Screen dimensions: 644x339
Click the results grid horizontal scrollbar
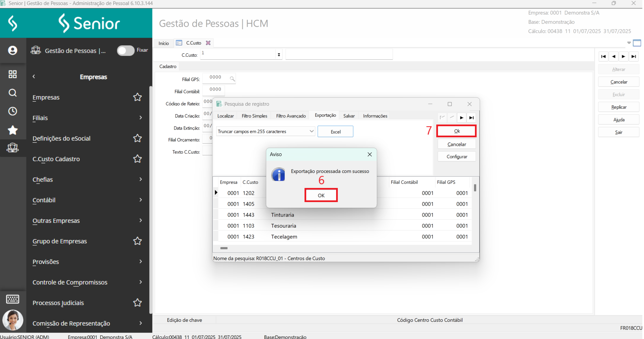(224, 248)
